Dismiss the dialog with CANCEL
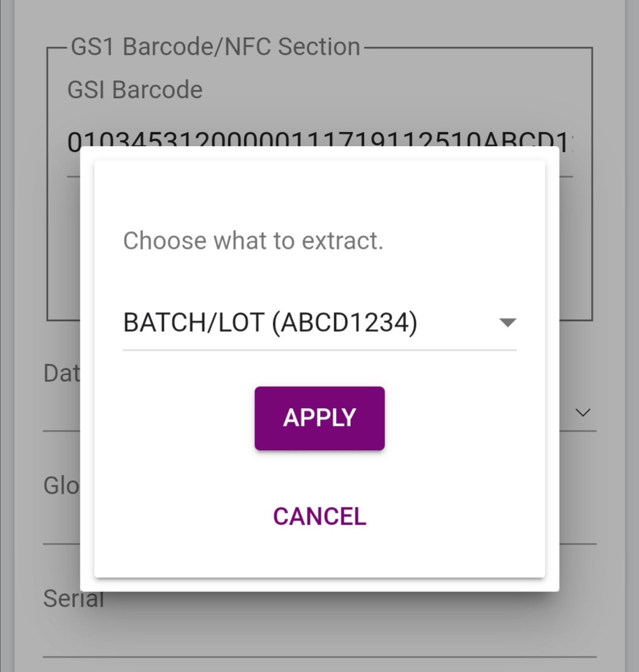This screenshot has width=639, height=672. pyautogui.click(x=319, y=516)
